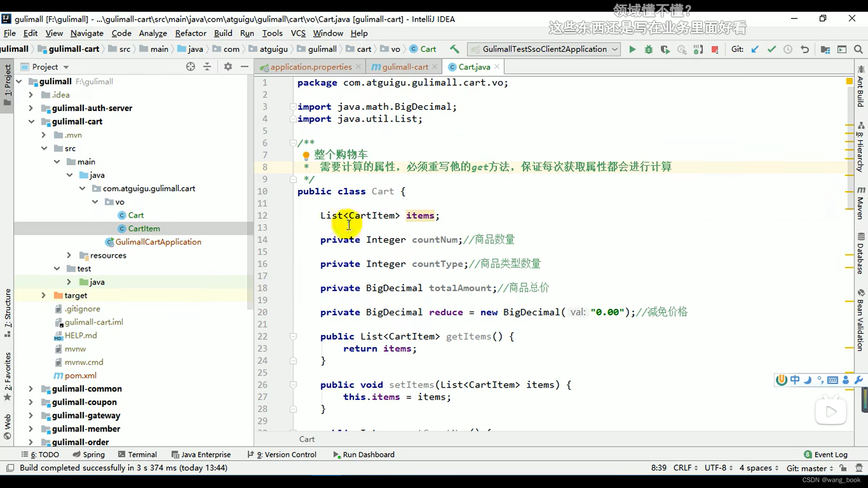The image size is (868, 488).
Task: Toggle the Web tool window
Action: [x=7, y=427]
